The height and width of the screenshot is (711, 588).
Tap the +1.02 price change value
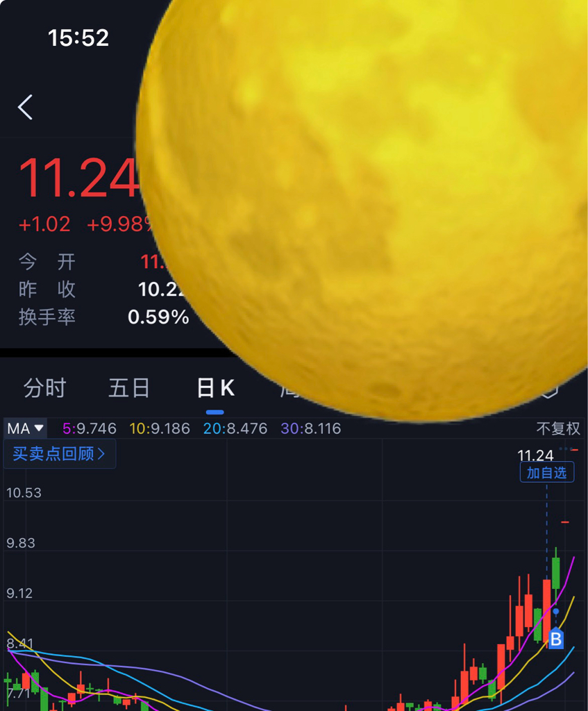(44, 224)
